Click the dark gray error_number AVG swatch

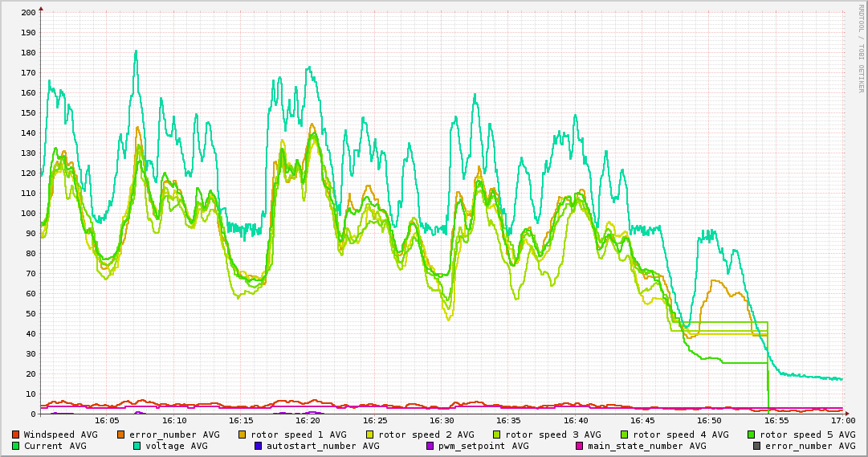tap(757, 446)
